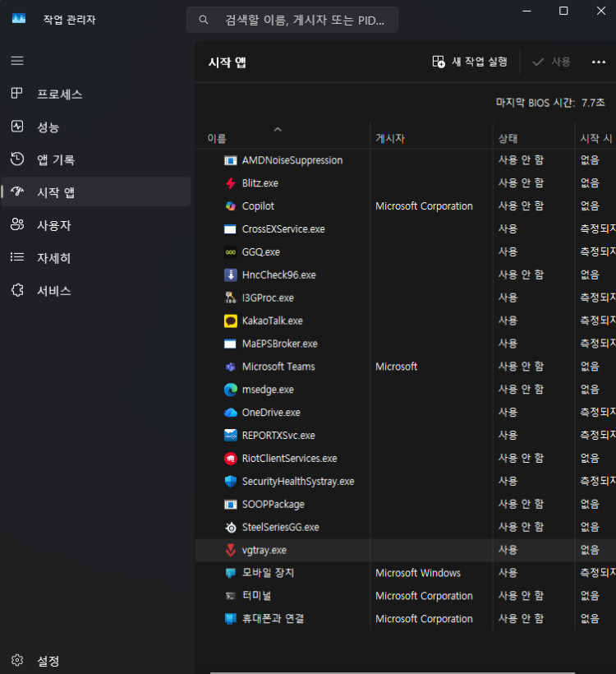Image resolution: width=616 pixels, height=674 pixels.
Task: Click the OneDrive cloud icon
Action: 230,413
